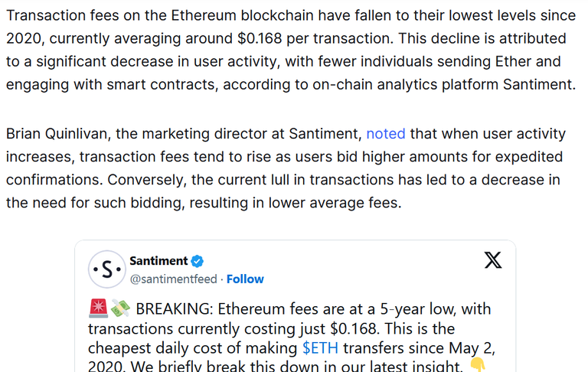The height and width of the screenshot is (372, 588).
Task: Click the flying money emoji in the tweet
Action: (120, 308)
